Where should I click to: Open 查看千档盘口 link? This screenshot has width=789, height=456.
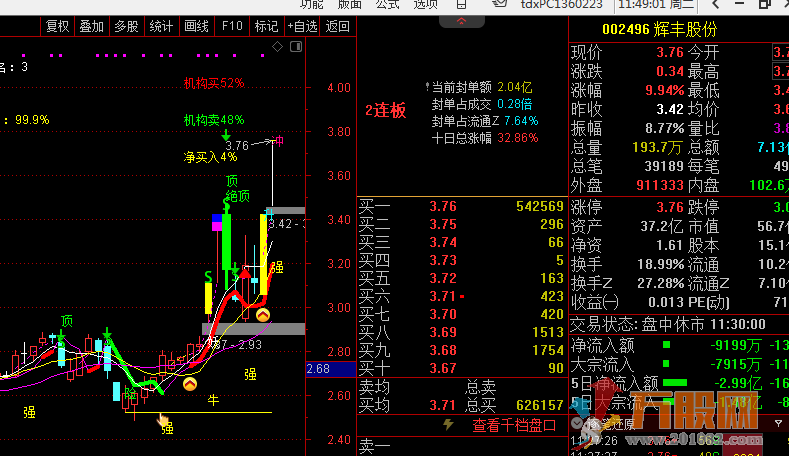[514, 425]
